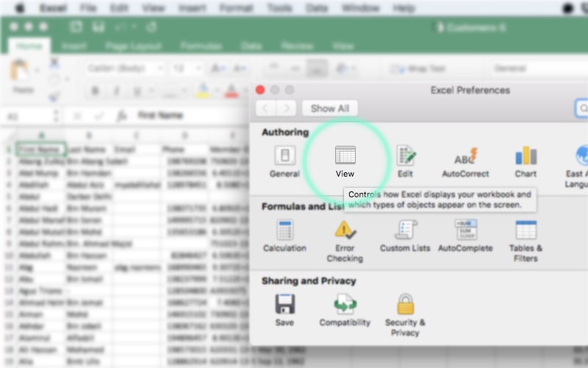Viewport: 588px width, 368px height.
Task: Click the red font color swatch
Action: click(232, 91)
